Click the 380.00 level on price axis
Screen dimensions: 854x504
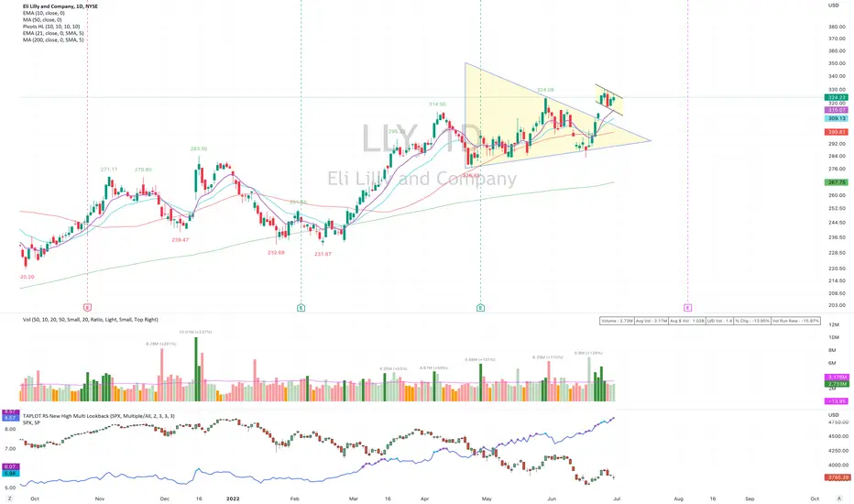click(837, 27)
